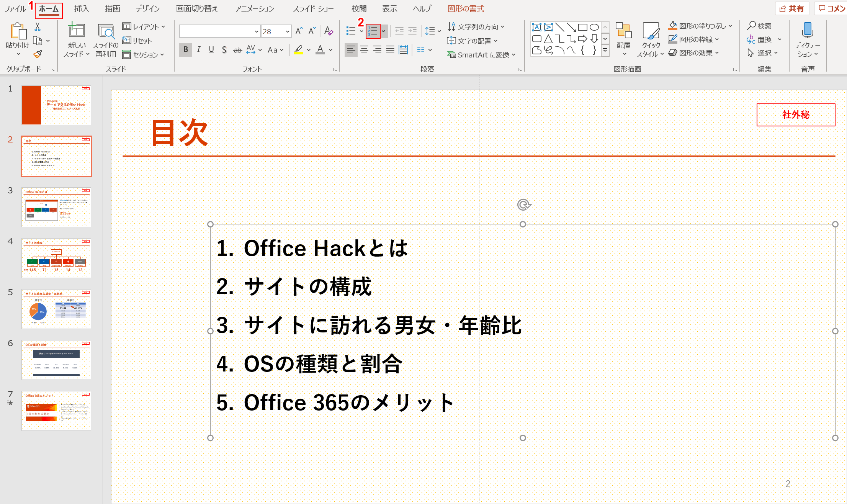Viewport: 847px width, 504px height.
Task: Open Text Direction (文字列の方向) dropdown
Action: 476,27
